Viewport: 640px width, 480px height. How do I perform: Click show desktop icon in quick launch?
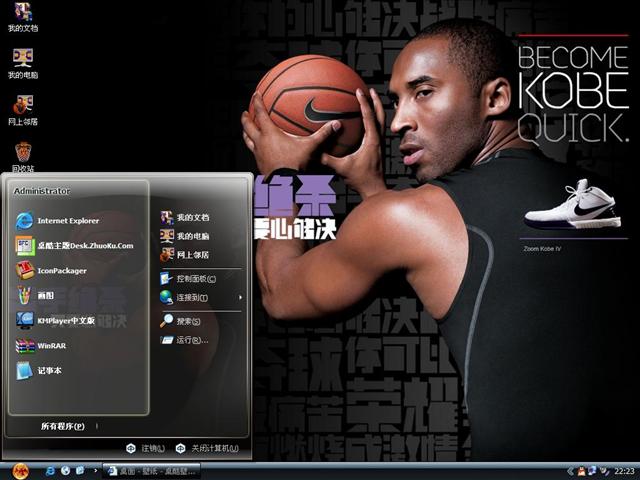pyautogui.click(x=80, y=471)
